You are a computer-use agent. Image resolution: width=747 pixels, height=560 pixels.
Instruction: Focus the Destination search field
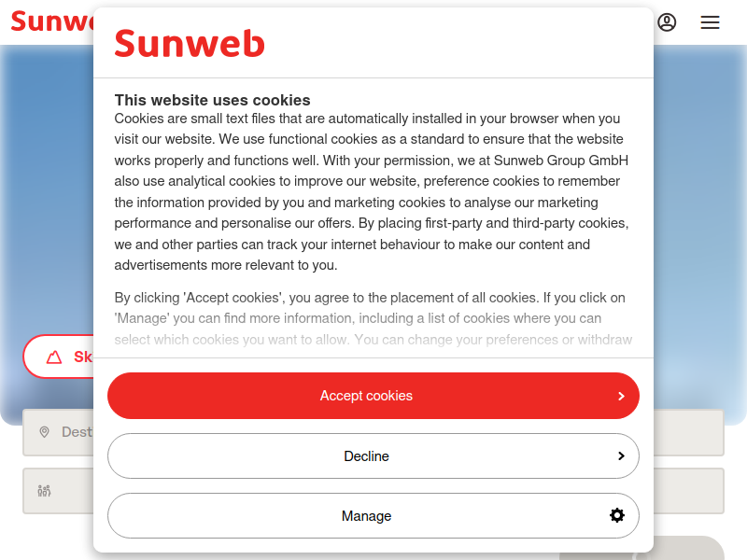[59, 432]
